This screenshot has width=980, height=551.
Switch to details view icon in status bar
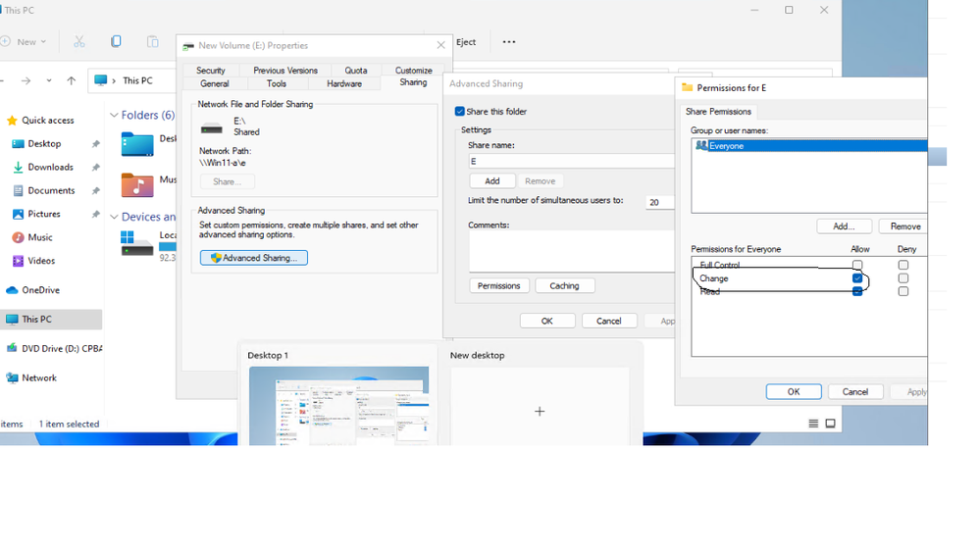[x=813, y=424]
